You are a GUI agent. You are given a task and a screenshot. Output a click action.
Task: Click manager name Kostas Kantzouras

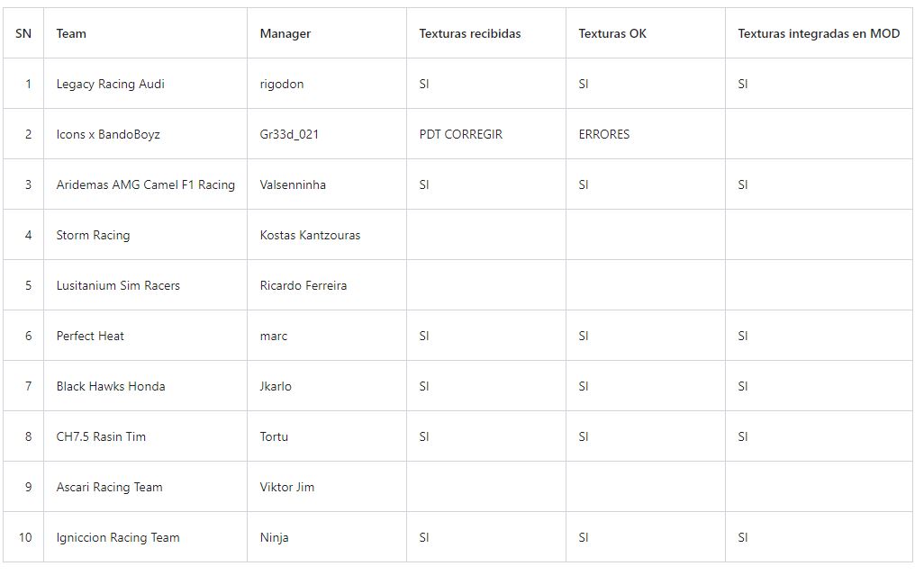[x=310, y=235]
